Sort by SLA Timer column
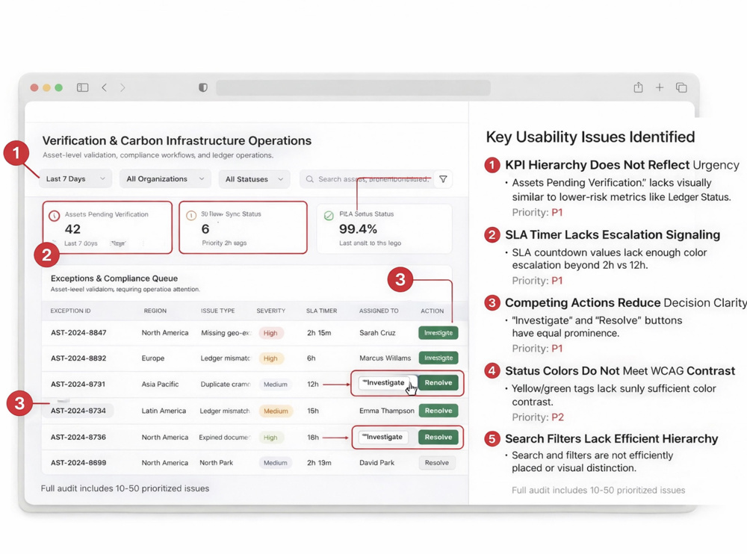The width and height of the screenshot is (747, 560). click(321, 311)
